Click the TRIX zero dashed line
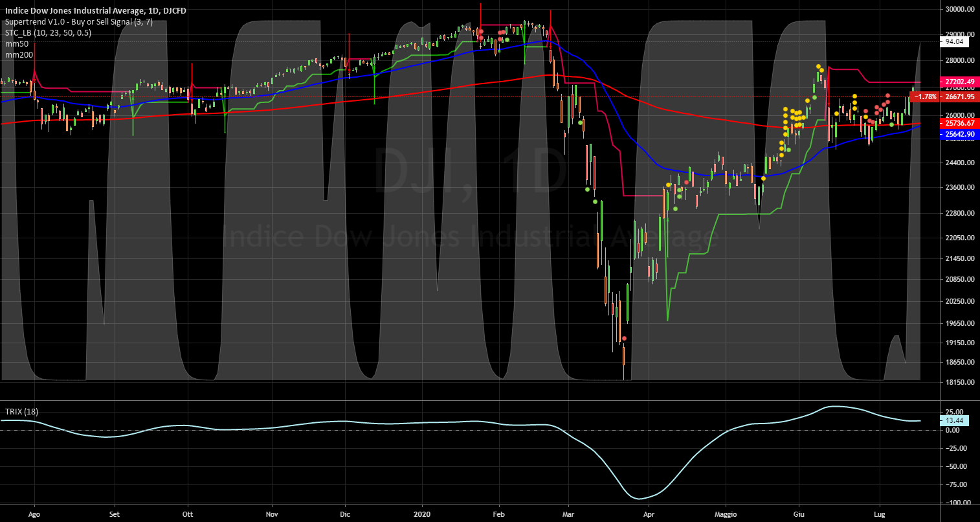 pos(469,430)
